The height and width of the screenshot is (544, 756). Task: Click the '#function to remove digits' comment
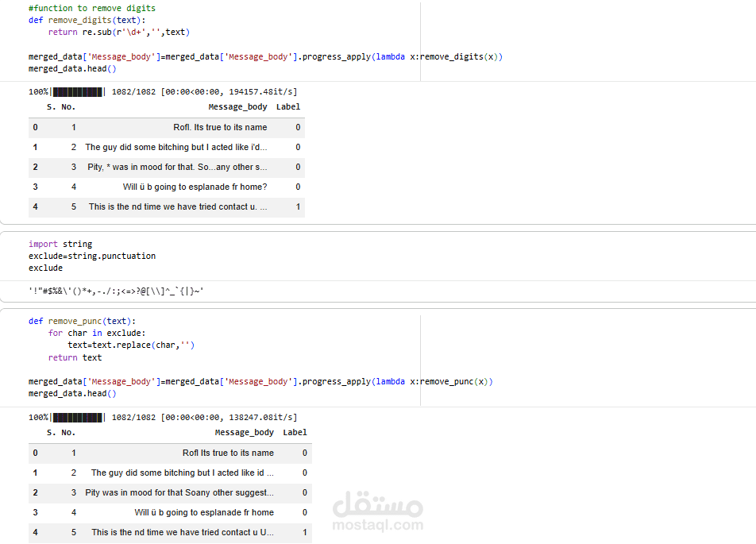click(91, 8)
